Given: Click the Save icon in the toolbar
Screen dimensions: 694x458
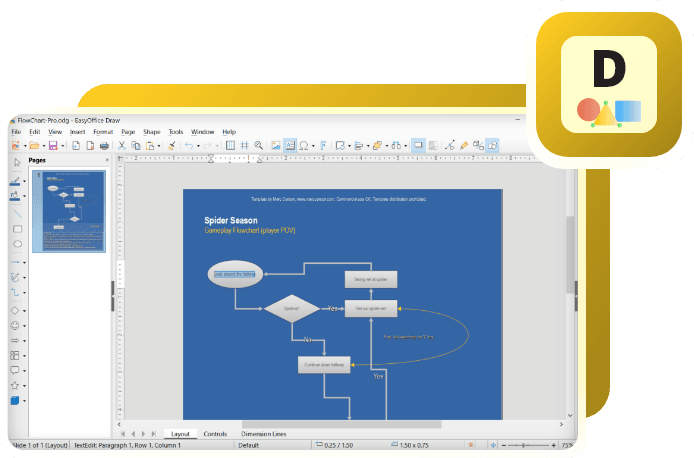Looking at the screenshot, I should [x=53, y=145].
